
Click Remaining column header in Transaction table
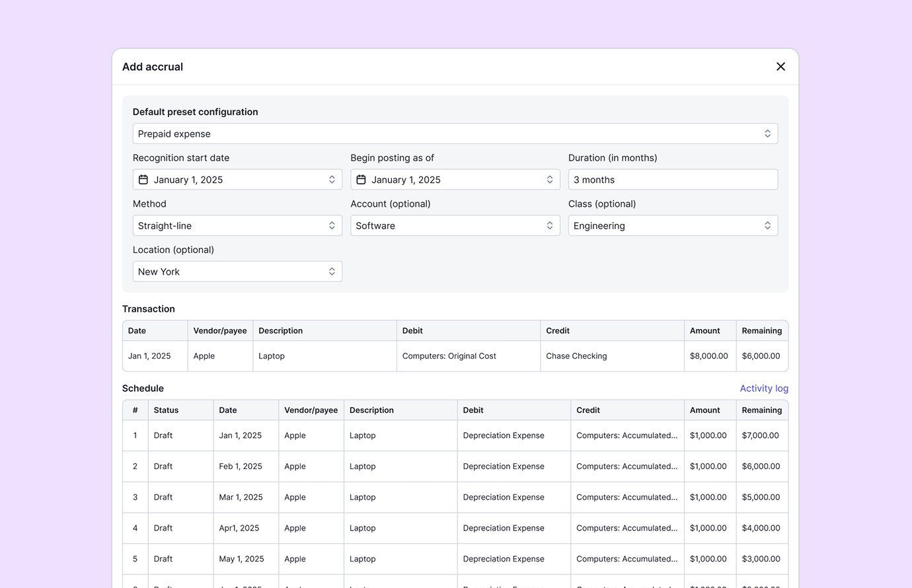click(x=761, y=331)
